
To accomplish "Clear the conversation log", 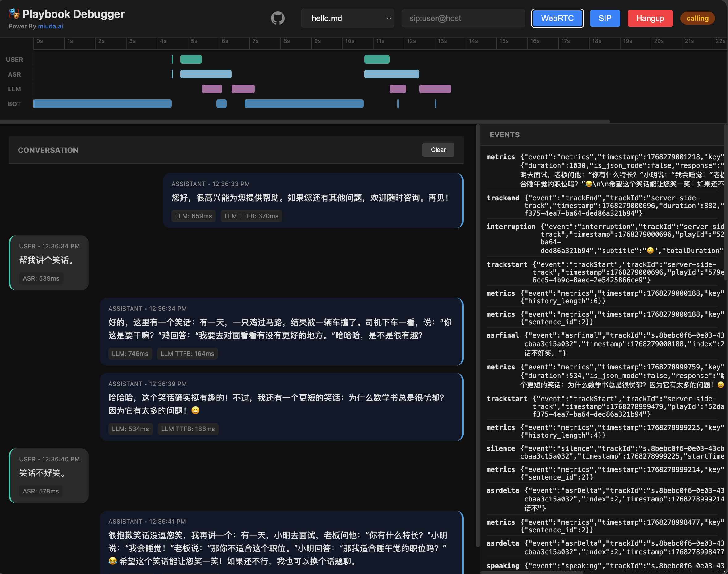I will [438, 150].
